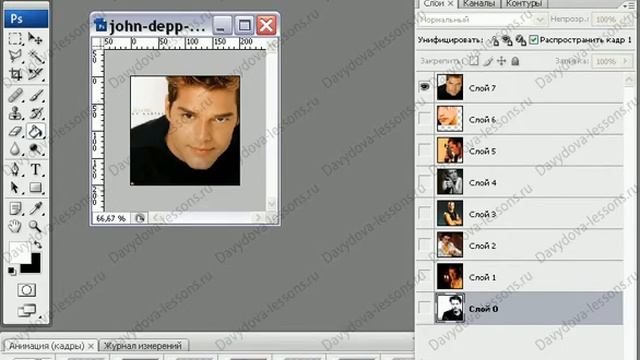640x360 pixels.
Task: Click the lock image pixels brush icon
Action: 488,61
